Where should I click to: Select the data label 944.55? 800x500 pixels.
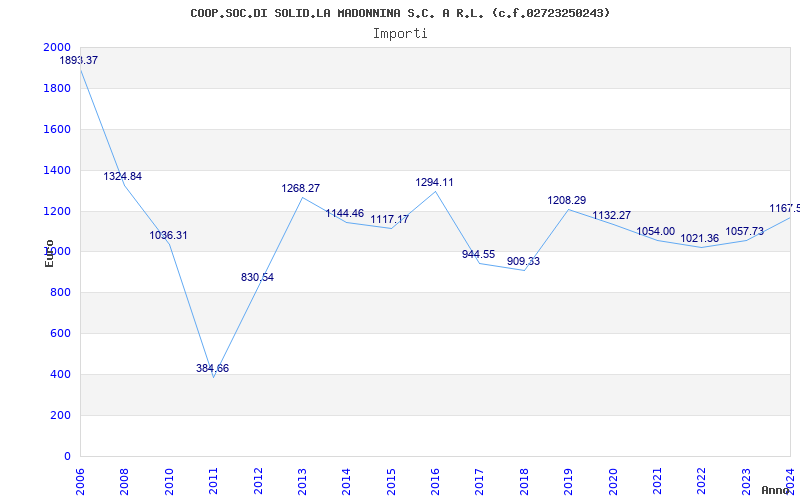tap(479, 254)
